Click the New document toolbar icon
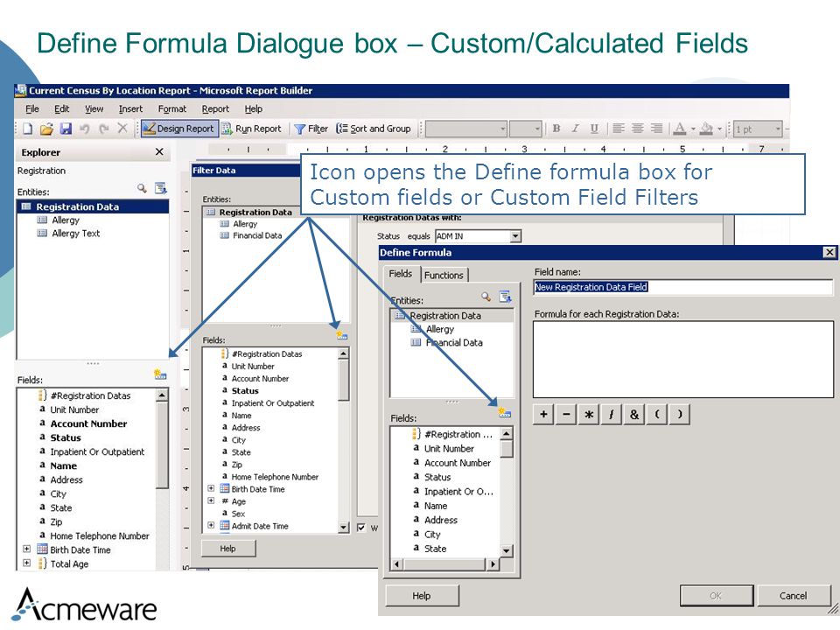 [x=28, y=129]
